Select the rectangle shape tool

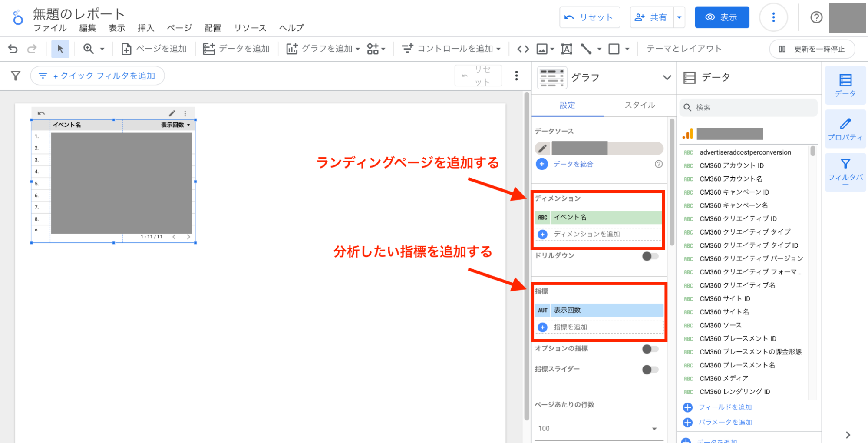(x=614, y=49)
